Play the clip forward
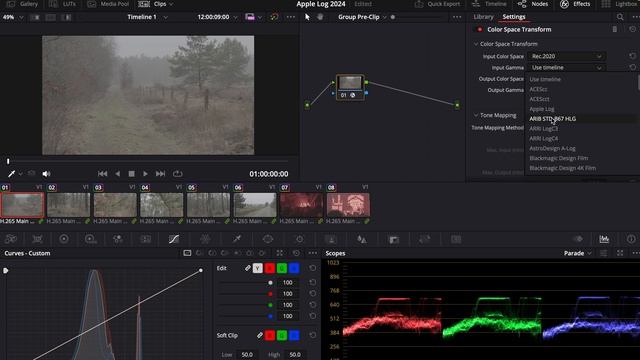Viewport: 640px width, 360px height. click(145, 174)
